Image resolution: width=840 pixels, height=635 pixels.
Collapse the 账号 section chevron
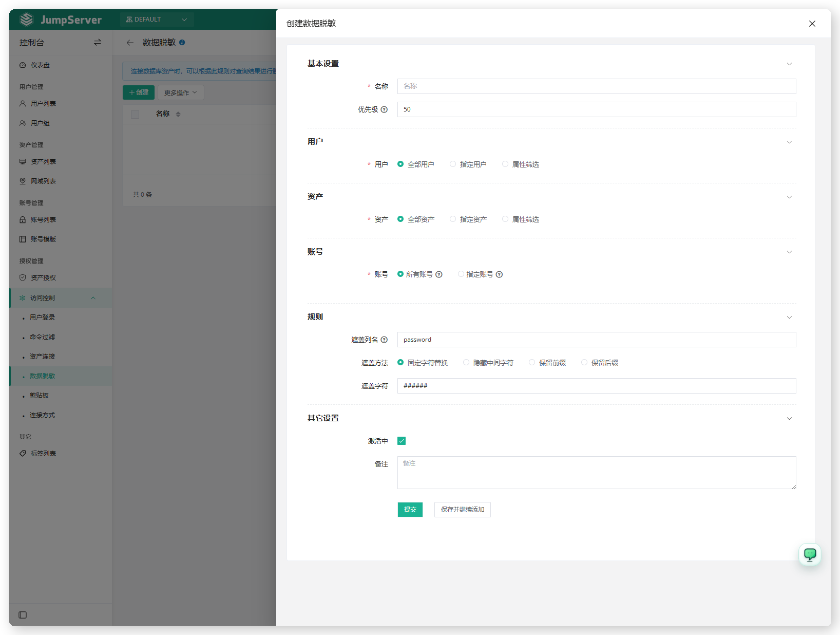(x=789, y=252)
